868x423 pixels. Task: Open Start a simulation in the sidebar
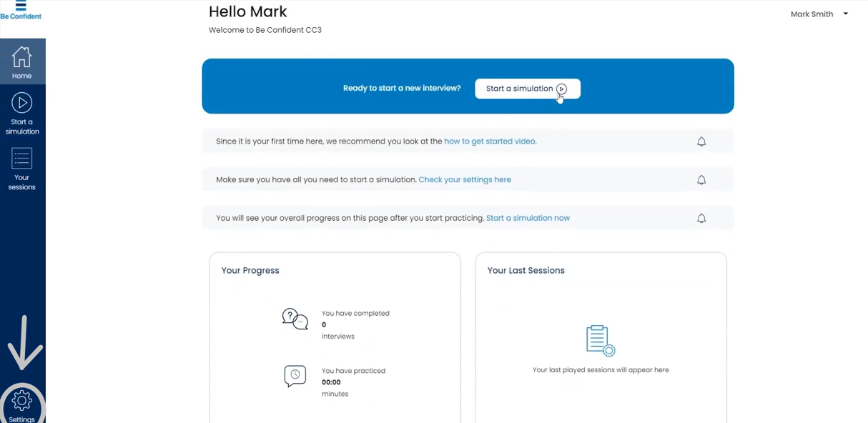pos(22,113)
